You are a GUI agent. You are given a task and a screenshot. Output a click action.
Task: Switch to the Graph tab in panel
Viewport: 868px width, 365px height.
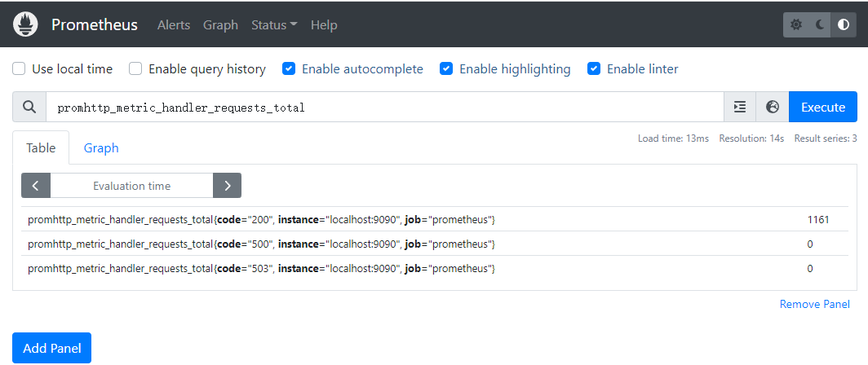(101, 147)
